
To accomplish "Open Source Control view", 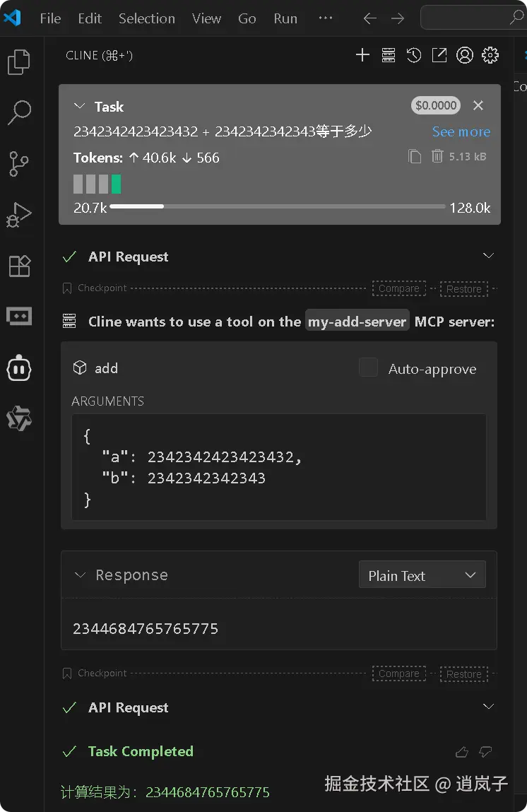I will (19, 163).
